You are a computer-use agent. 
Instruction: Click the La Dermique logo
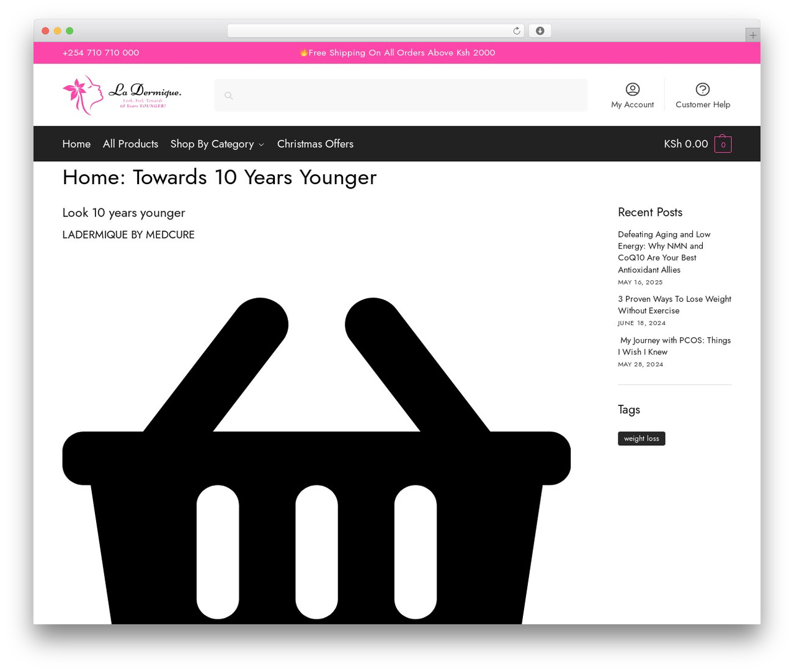(122, 95)
